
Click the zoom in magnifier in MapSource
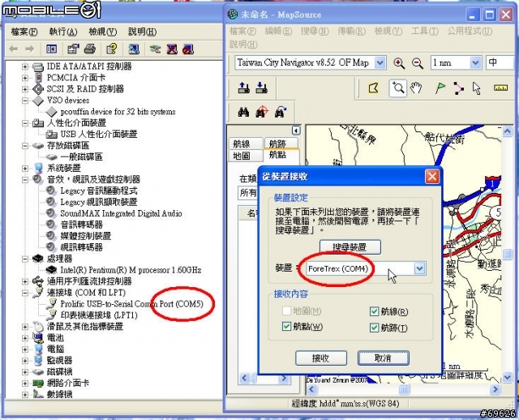click(x=399, y=63)
